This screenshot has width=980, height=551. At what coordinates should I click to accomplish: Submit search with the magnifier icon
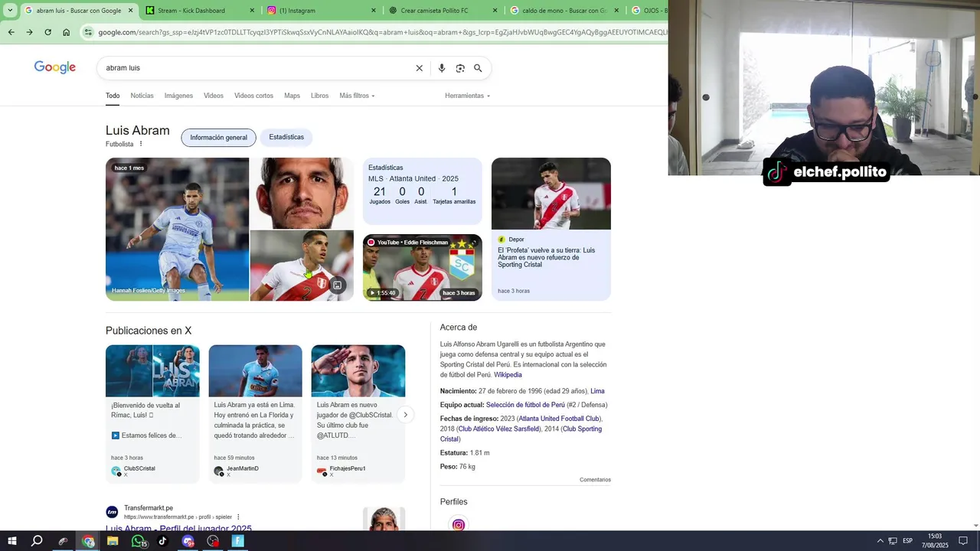tap(478, 68)
